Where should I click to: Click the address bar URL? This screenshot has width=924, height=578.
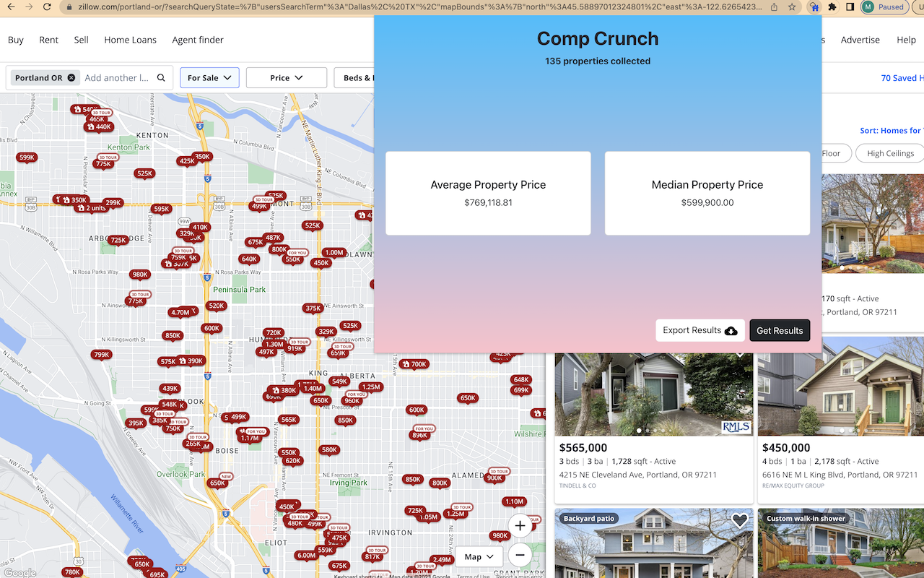pyautogui.click(x=419, y=7)
